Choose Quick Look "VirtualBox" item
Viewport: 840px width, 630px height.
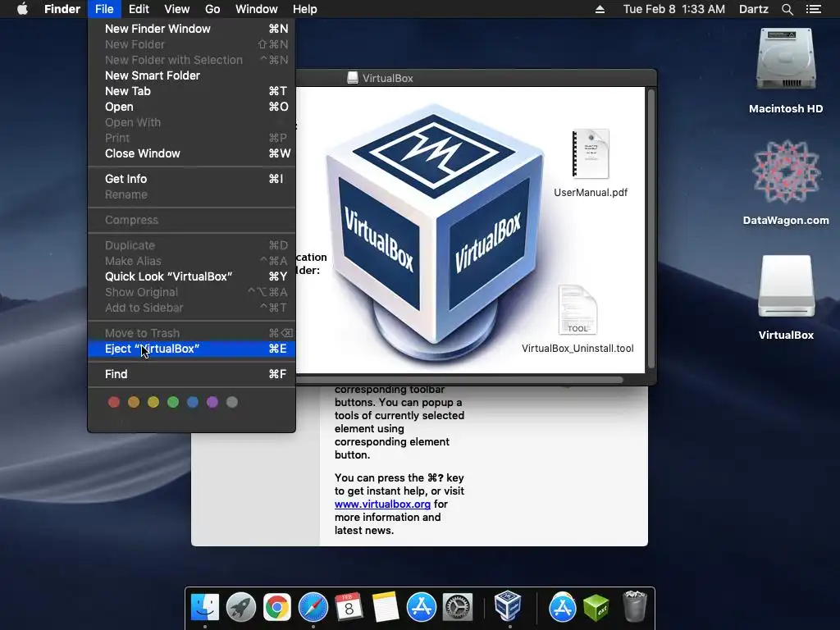pyautogui.click(x=192, y=276)
